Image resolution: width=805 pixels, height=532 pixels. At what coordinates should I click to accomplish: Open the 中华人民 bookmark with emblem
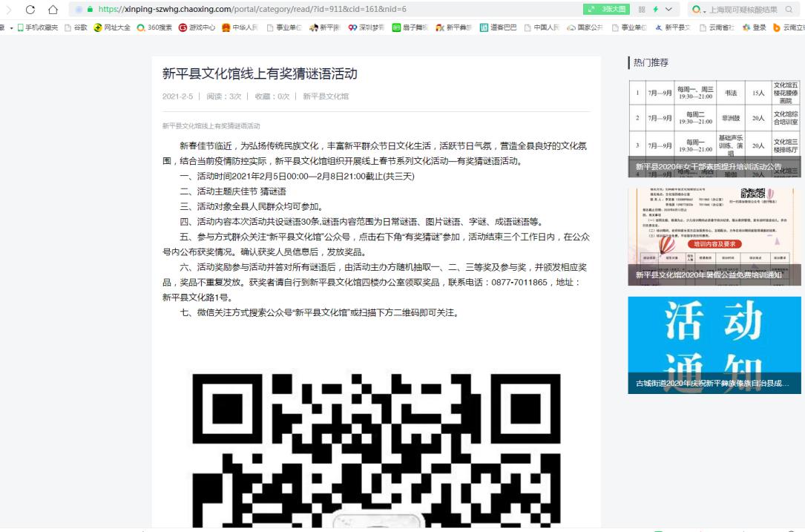click(x=240, y=27)
